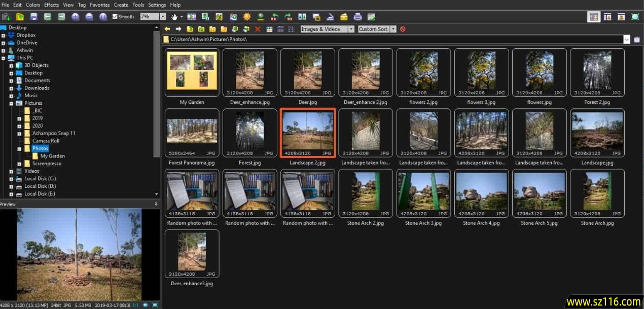Go back using the Back arrow button
The image size is (644, 309).
point(167,29)
